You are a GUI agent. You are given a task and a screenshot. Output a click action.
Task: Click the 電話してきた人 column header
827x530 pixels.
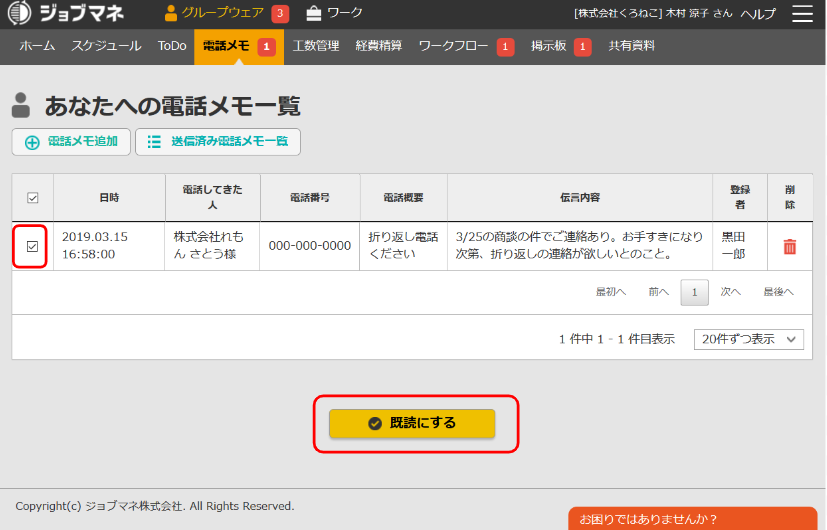213,197
